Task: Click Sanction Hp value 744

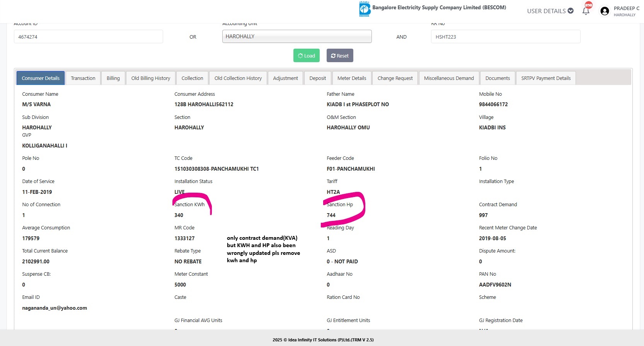Action: coord(331,215)
